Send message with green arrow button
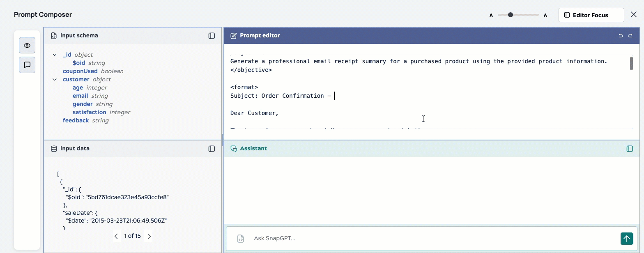This screenshot has height=253, width=644. pyautogui.click(x=626, y=238)
